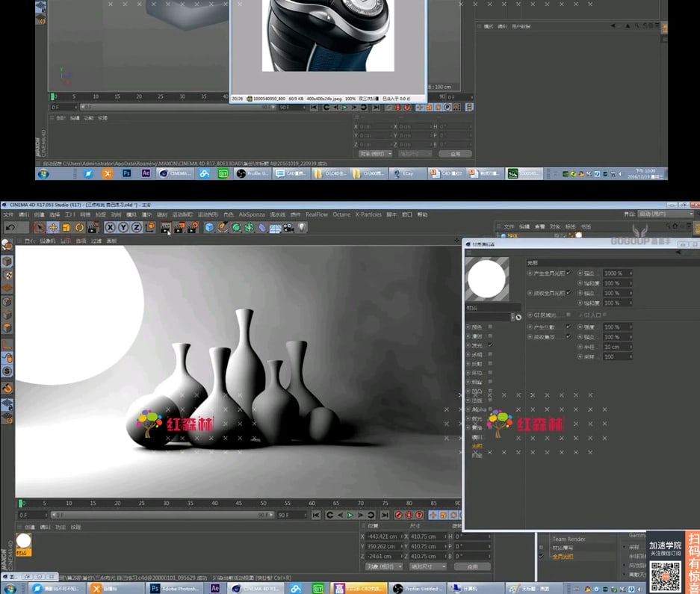The height and width of the screenshot is (594, 700).
Task: Click frame 50 on the lower timeline ruler
Action: coord(263,504)
